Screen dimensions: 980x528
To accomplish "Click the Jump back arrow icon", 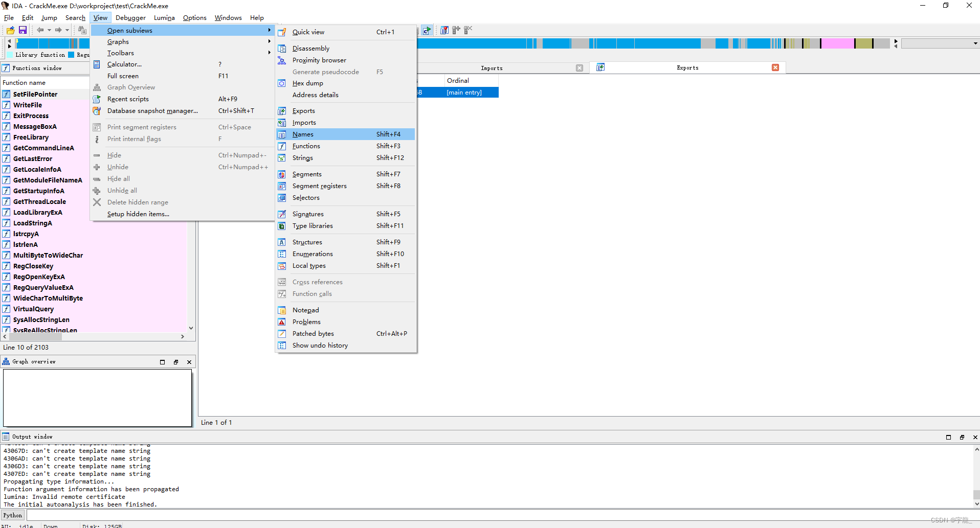I will 40,30.
